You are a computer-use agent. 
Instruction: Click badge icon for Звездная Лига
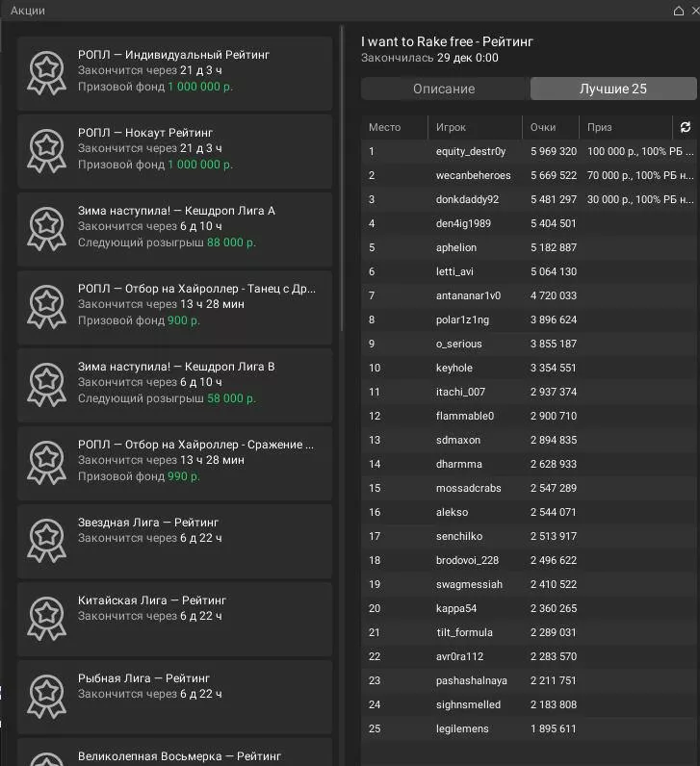pyautogui.click(x=46, y=539)
